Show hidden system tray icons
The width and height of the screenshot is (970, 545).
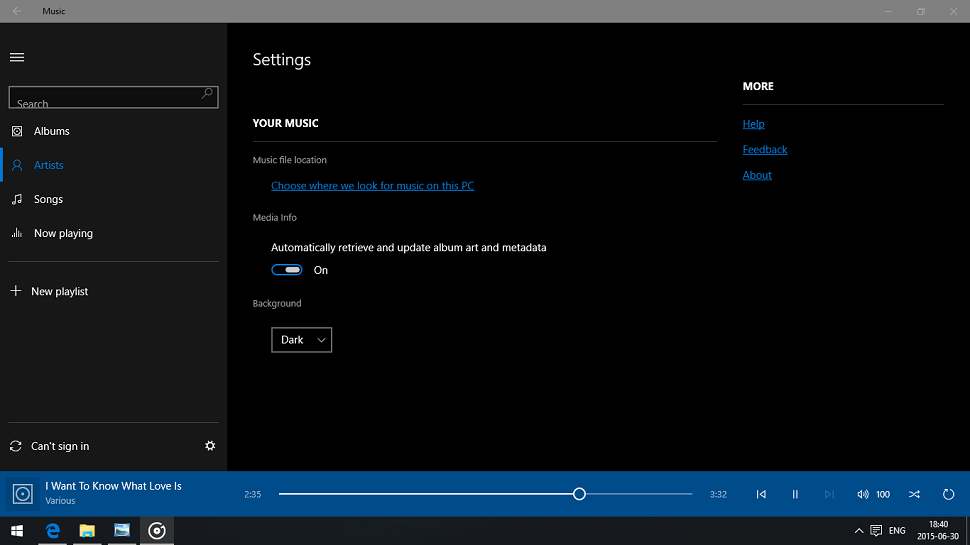point(858,531)
